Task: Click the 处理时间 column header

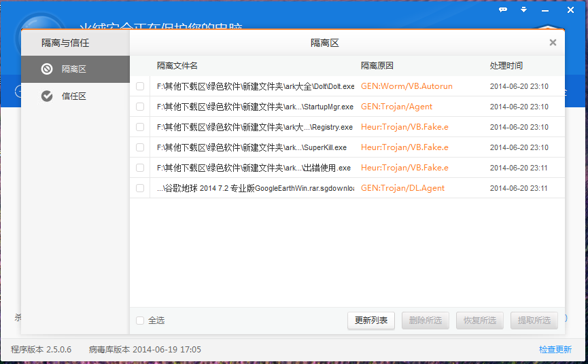Action: point(506,66)
